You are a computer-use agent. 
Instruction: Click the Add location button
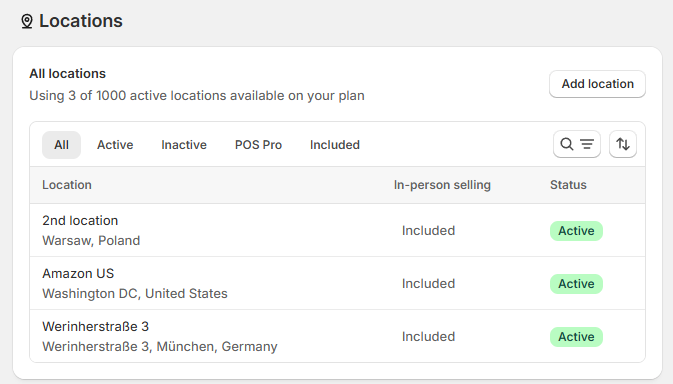pos(597,84)
